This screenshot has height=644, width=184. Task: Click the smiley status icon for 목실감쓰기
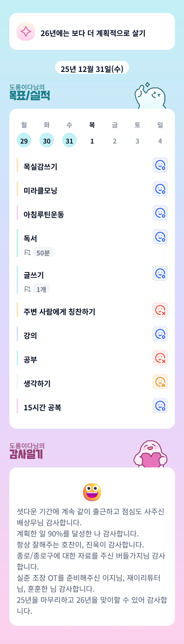(x=160, y=165)
